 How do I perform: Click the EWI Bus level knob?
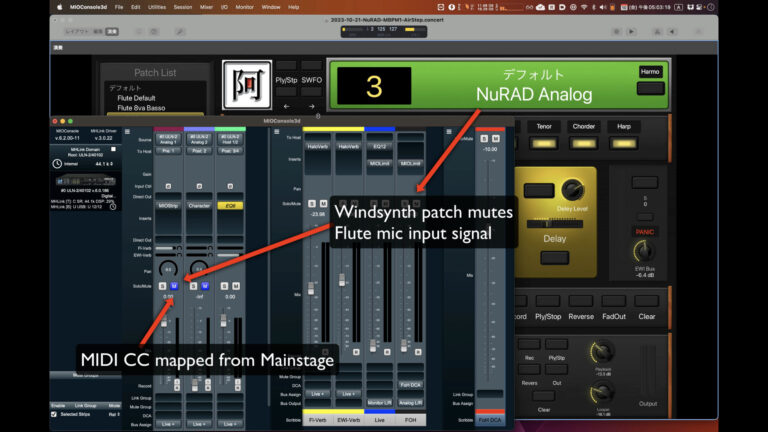point(644,251)
